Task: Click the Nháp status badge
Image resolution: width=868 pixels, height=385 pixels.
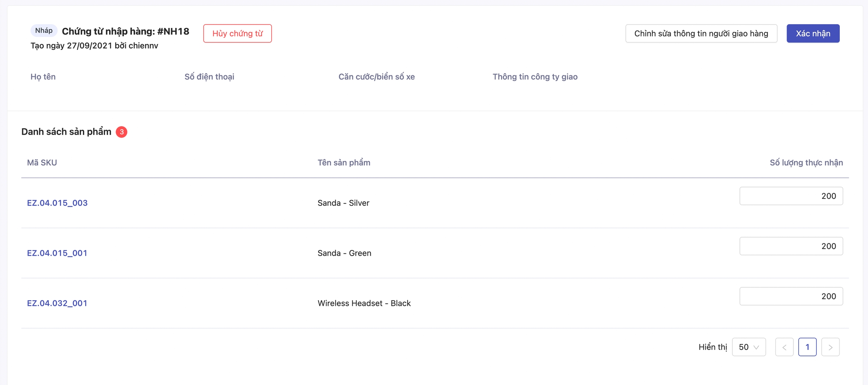Action: point(44,31)
